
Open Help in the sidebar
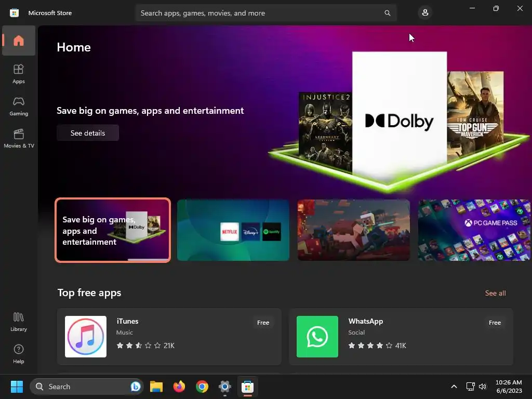click(19, 354)
